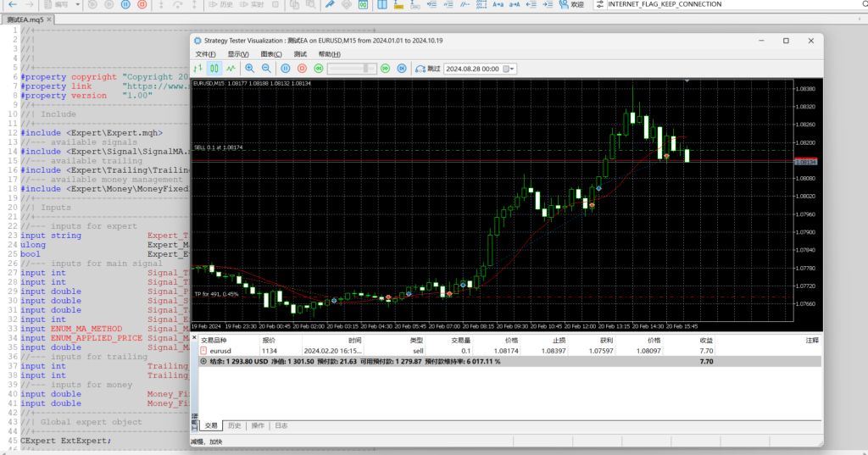The width and height of the screenshot is (868, 455).
Task: Open the 测试 menu
Action: point(300,54)
